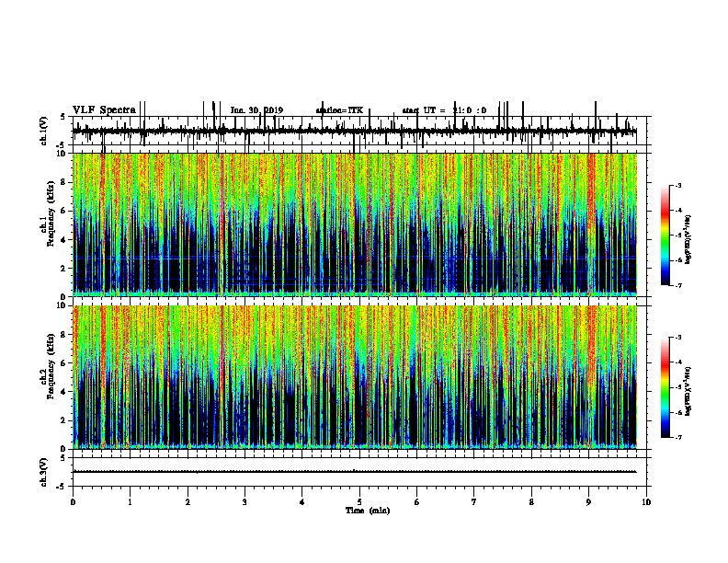This screenshot has width=728, height=563.
Task: Click the time axis tick label "6"
Action: (x=416, y=502)
